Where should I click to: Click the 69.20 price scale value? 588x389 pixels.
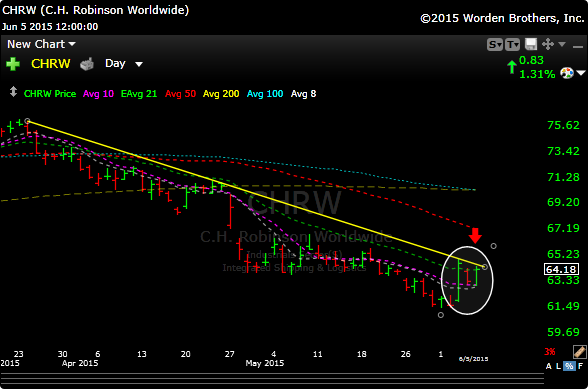tap(563, 202)
